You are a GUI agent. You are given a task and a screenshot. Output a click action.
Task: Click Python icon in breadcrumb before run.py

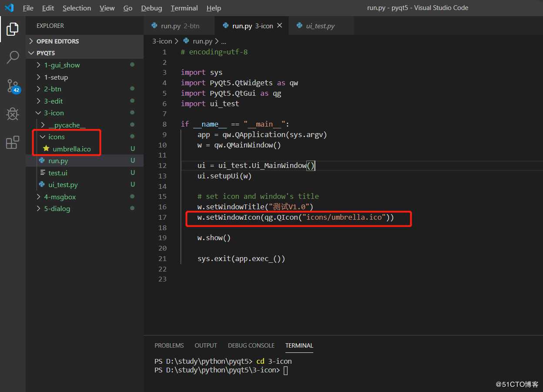tap(186, 41)
